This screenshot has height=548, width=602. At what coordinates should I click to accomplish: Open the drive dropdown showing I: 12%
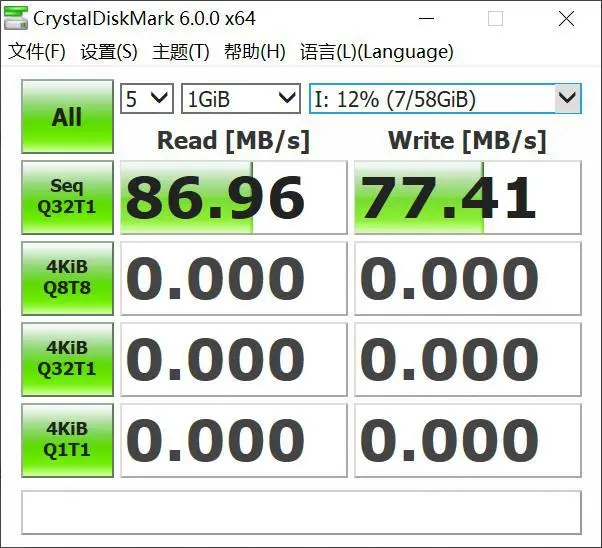click(x=445, y=99)
